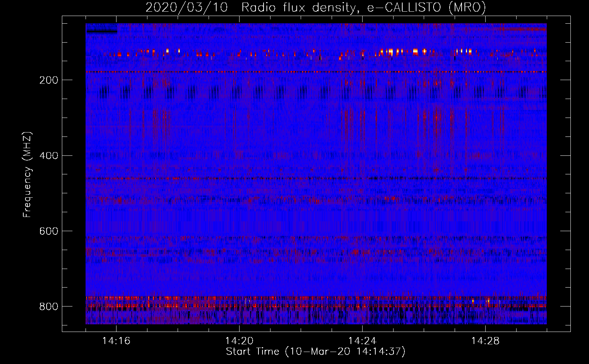The width and height of the screenshot is (589, 364).
Task: Click the 14:28 time tick label
Action: [x=485, y=341]
